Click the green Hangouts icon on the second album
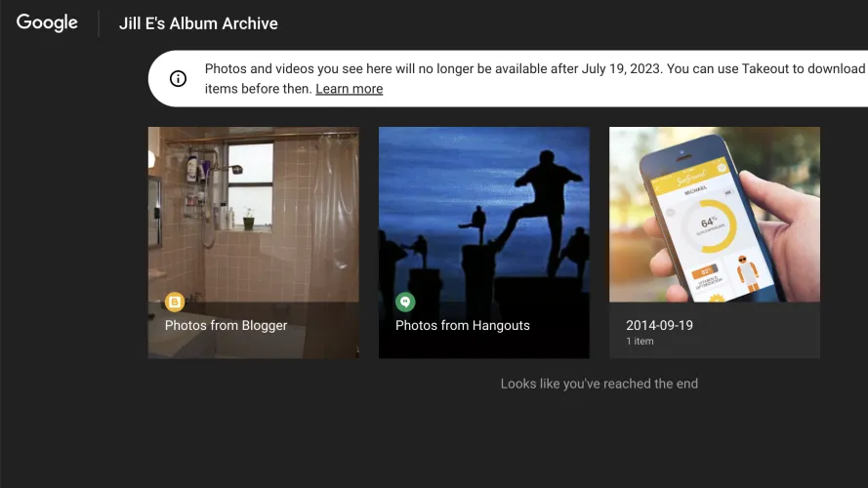The width and height of the screenshot is (868, 488). tap(405, 302)
